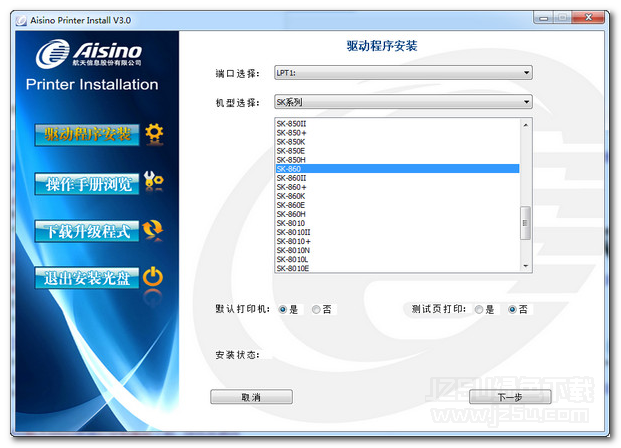Click the wrench icon beside 操作手册浏览

[x=154, y=181]
